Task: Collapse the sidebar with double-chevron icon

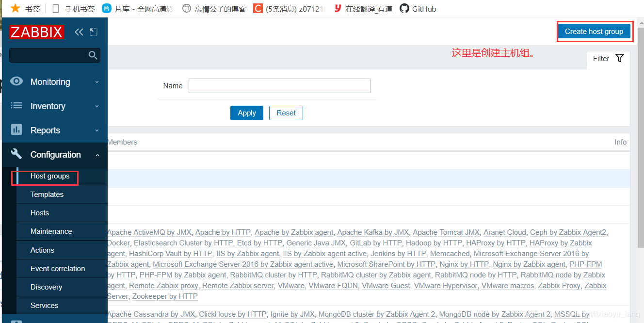Action: (79, 32)
